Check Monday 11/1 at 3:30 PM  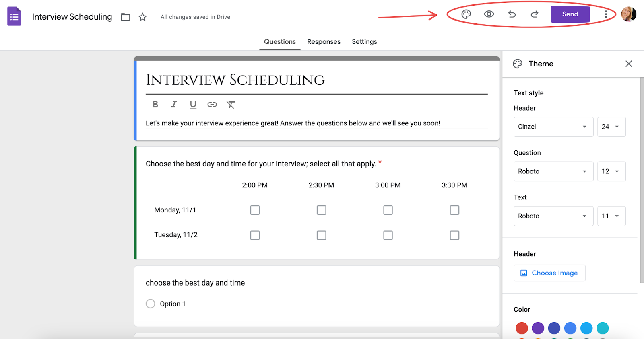click(x=454, y=210)
